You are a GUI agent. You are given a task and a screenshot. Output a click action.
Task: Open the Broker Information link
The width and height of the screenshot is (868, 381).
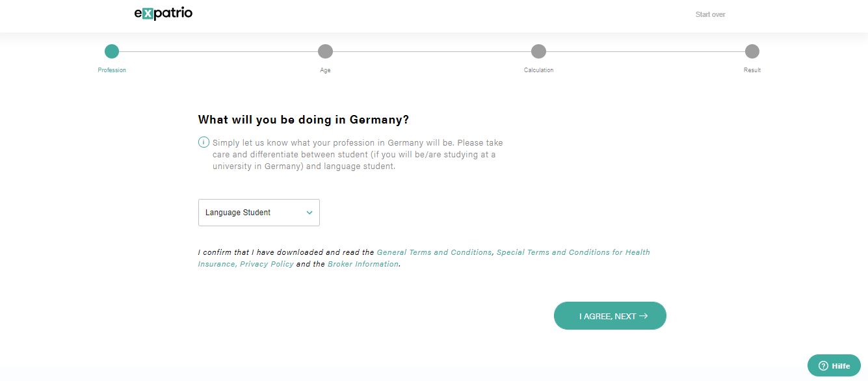pos(363,264)
